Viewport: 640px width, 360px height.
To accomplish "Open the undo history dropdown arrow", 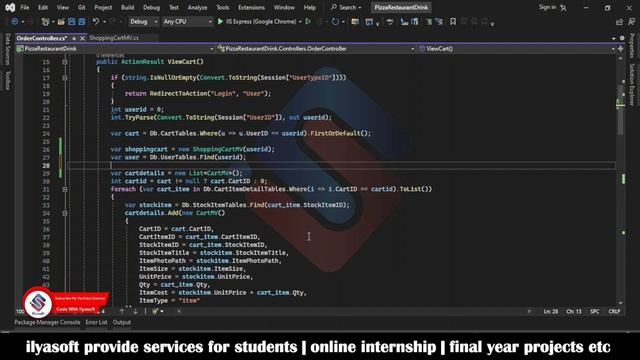I will 104,22.
